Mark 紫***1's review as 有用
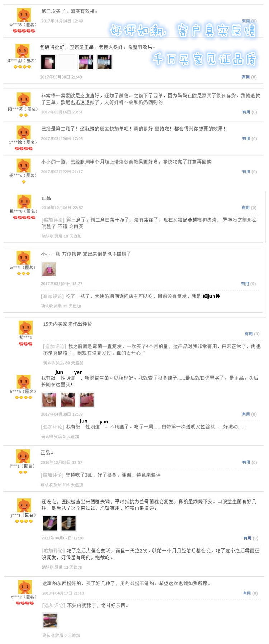 (x=252, y=334)
